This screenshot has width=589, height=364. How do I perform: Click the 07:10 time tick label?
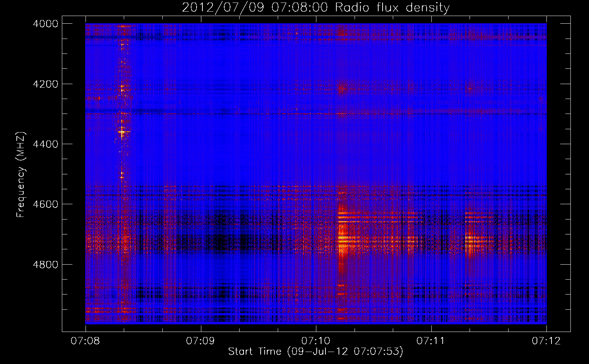(x=316, y=341)
